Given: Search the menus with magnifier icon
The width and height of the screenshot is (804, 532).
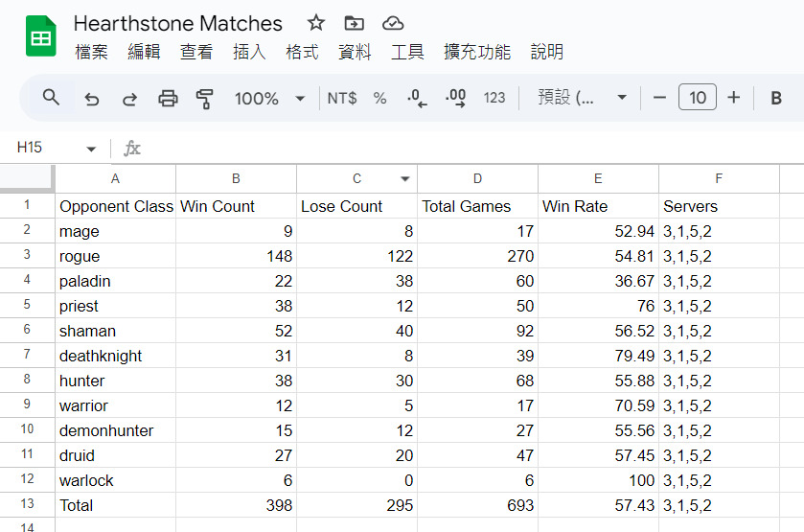Looking at the screenshot, I should 51,98.
